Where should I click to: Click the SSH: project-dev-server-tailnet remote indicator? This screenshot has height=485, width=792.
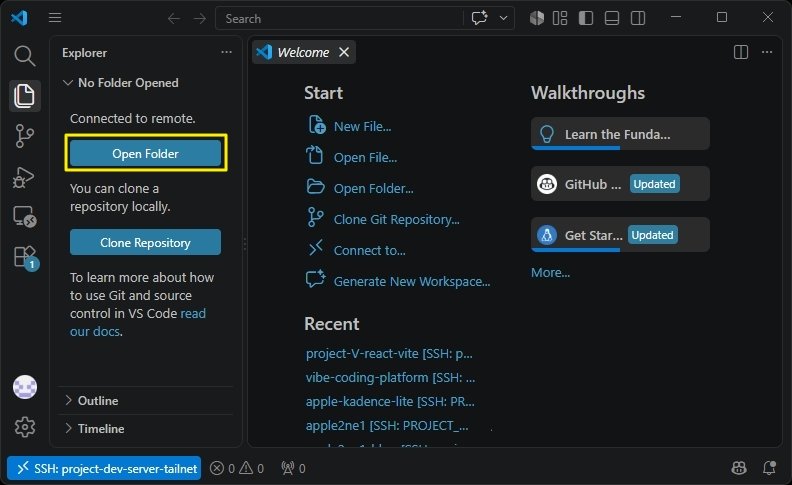tap(104, 468)
